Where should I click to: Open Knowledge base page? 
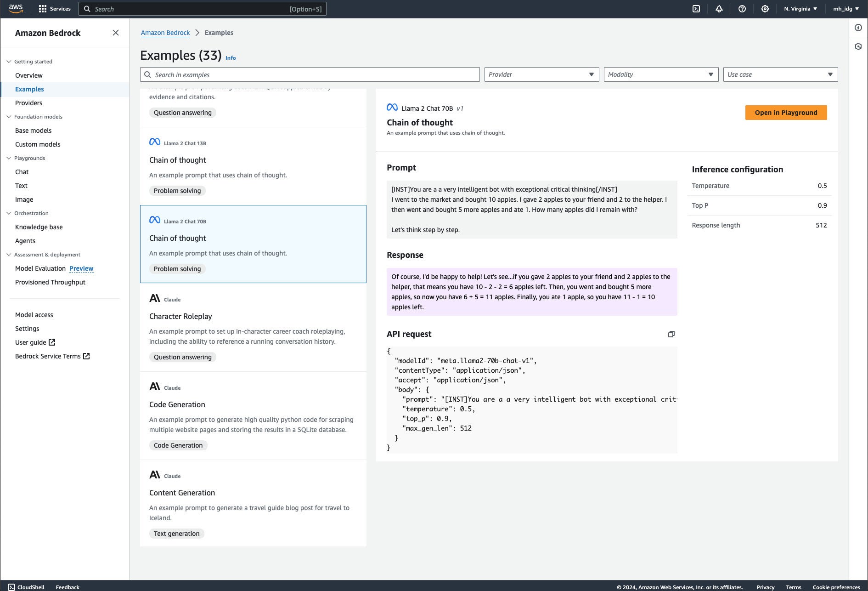[x=39, y=227]
